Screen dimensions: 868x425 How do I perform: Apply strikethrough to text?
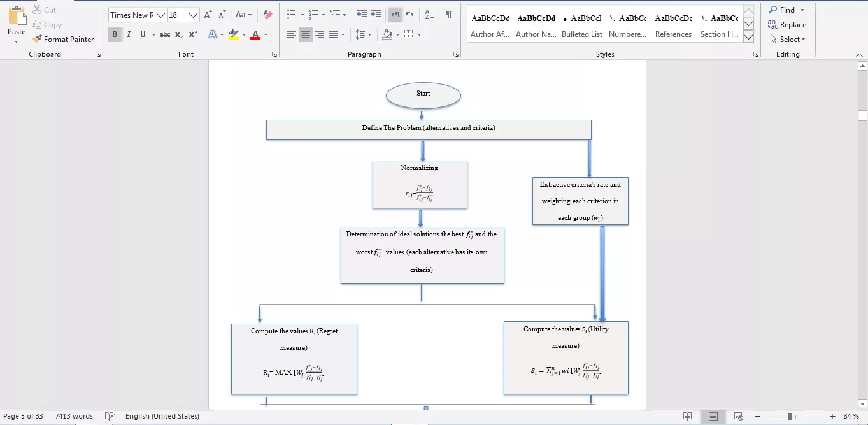coord(165,34)
